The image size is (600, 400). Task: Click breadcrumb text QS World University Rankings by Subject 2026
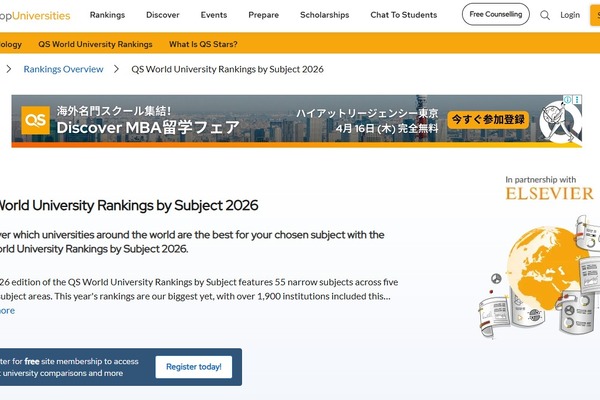tap(227, 69)
